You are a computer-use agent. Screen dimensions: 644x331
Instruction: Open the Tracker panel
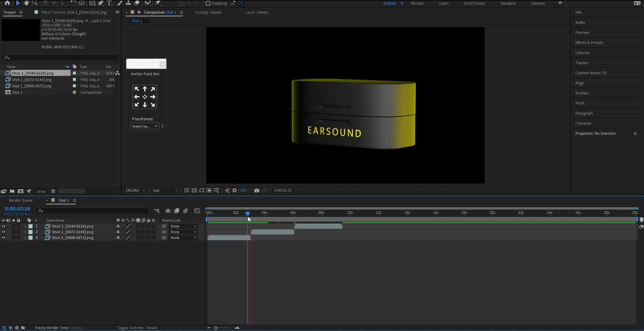pos(582,63)
